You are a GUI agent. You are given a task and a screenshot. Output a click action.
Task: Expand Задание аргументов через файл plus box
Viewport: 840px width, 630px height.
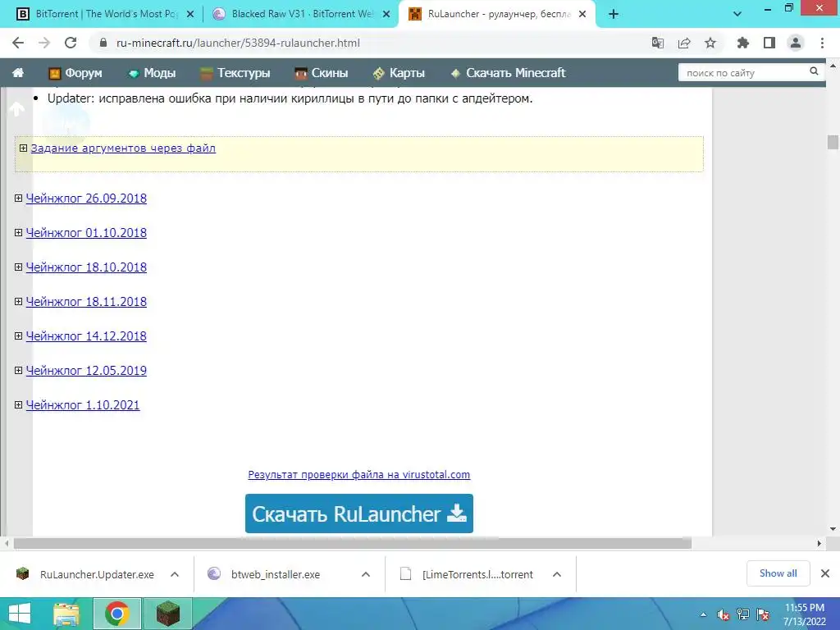[23, 148]
